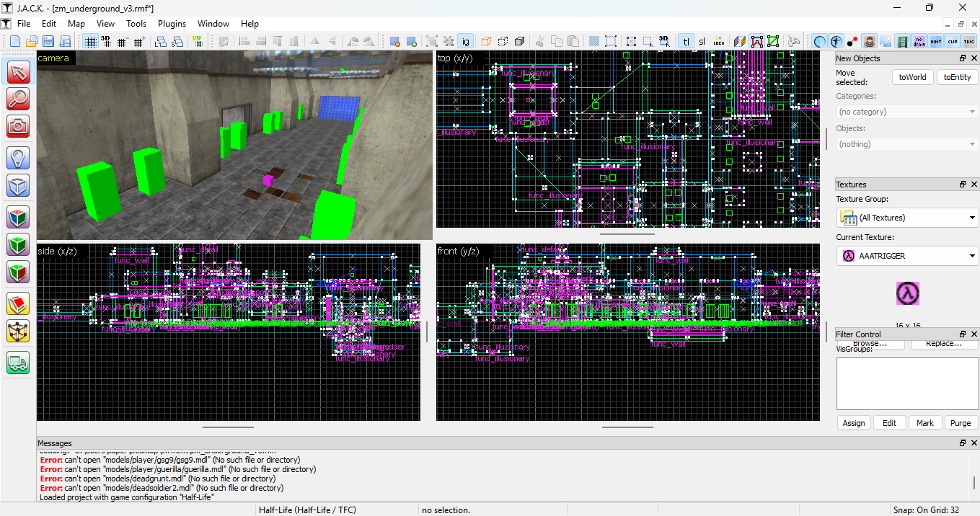Image resolution: width=980 pixels, height=516 pixels.
Task: Float the Textures panel
Action: pos(963,184)
